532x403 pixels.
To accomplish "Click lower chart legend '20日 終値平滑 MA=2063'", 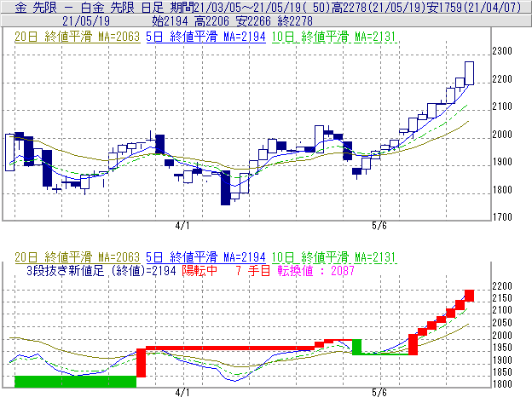I will click(x=77, y=257).
